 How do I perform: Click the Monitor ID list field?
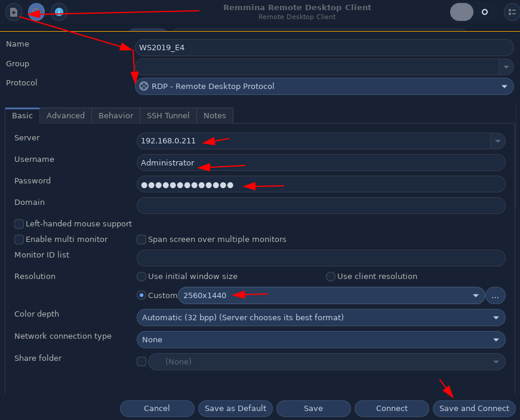click(x=321, y=258)
